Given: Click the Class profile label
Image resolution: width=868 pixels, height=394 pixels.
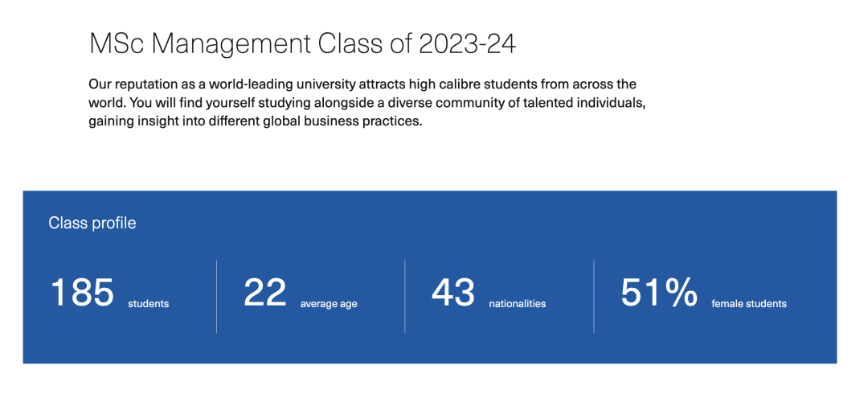Looking at the screenshot, I should tap(92, 224).
